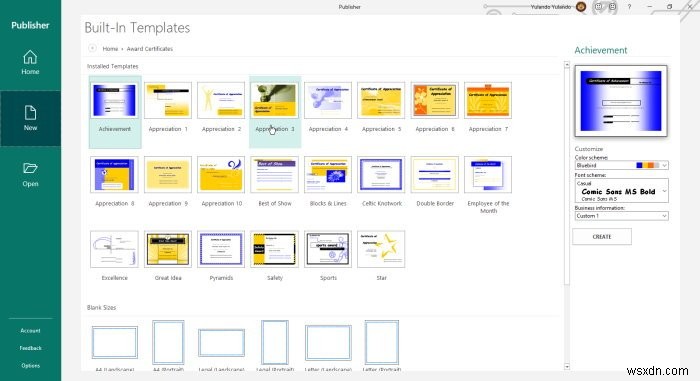Open Account in the sidebar
700x381 pixels.
click(30, 331)
